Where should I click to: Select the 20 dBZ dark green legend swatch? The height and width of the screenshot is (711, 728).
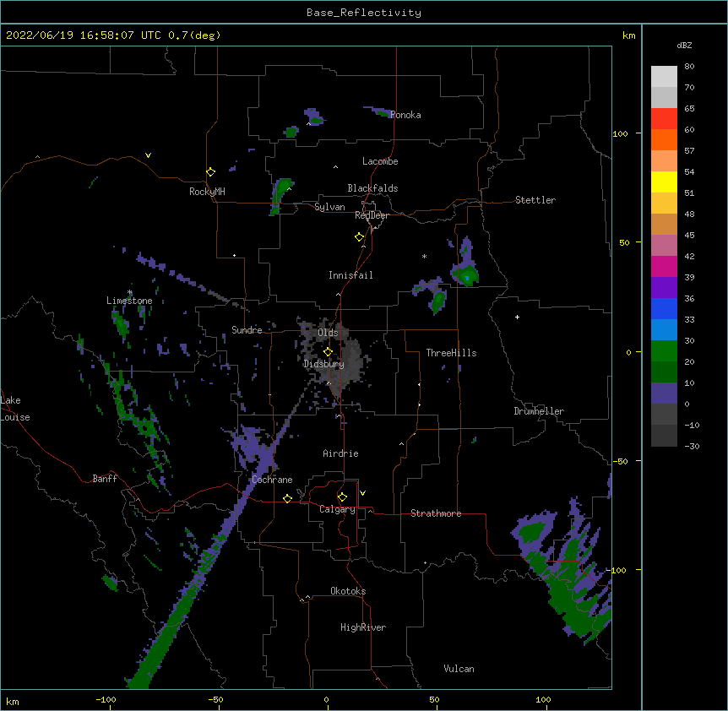coord(664,372)
